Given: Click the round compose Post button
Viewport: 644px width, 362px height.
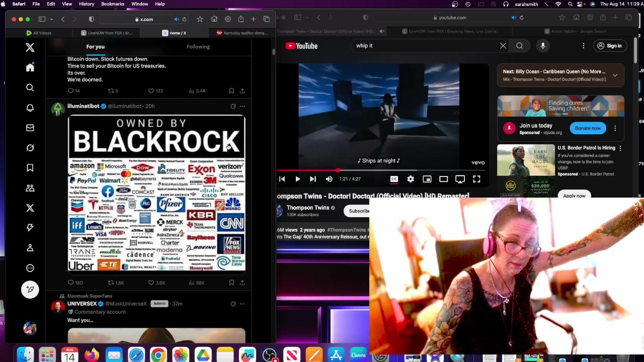Looking at the screenshot, I should [30, 289].
